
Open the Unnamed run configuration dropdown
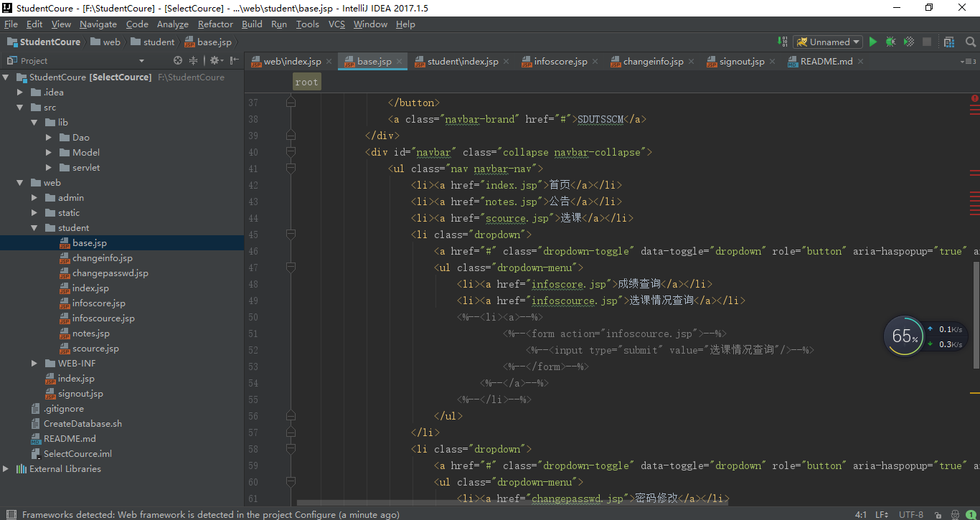(827, 42)
